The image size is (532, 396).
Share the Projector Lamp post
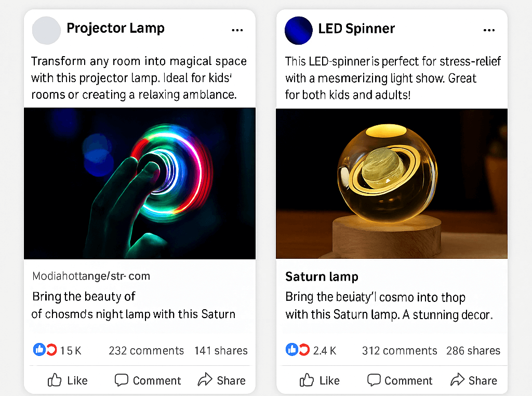coord(222,380)
